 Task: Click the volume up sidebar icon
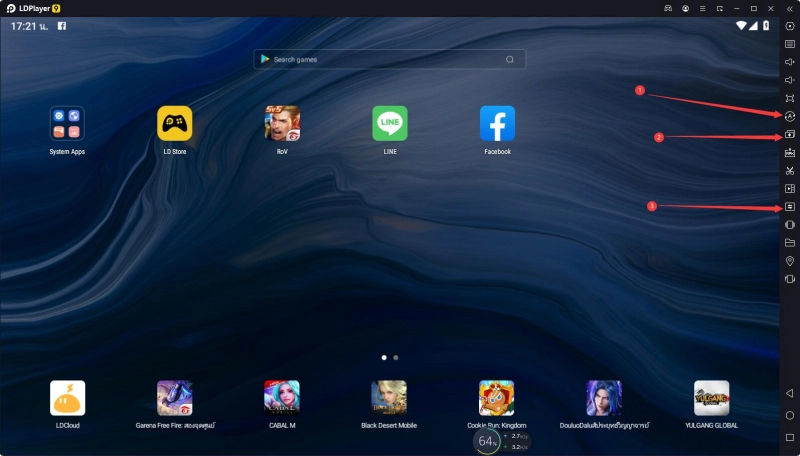point(789,62)
